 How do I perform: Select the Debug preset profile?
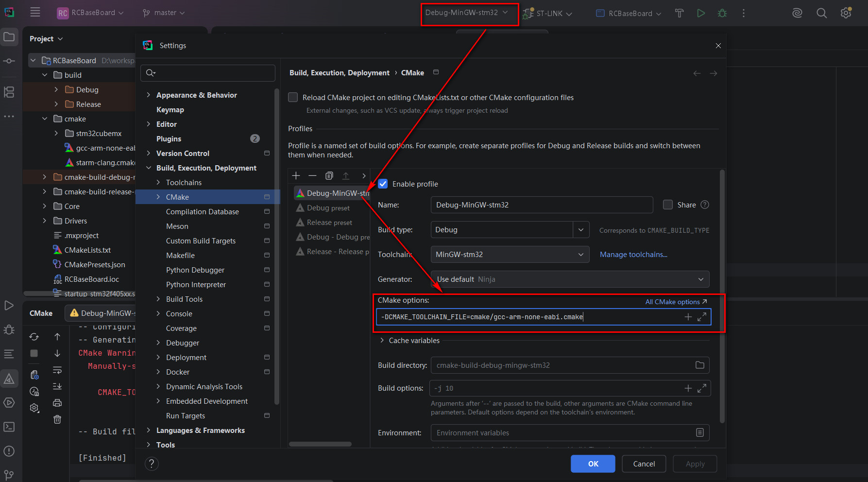tap(328, 208)
